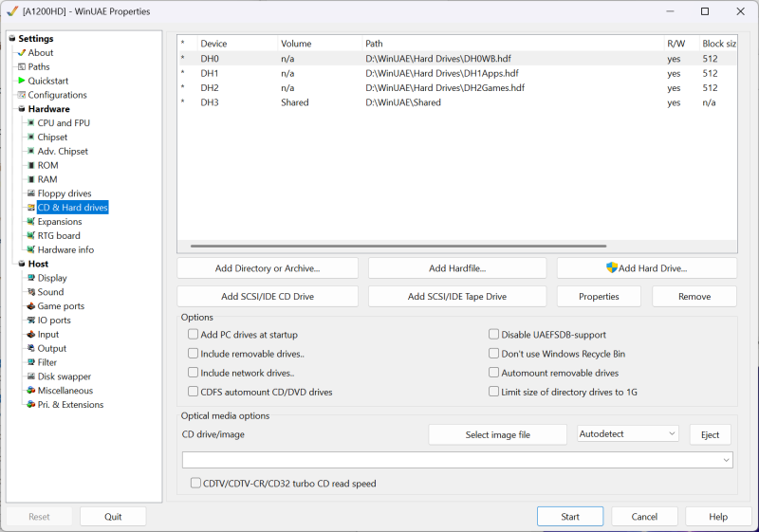Viewport: 759px width, 532px height.
Task: Click the Game ports joystick icon
Action: point(31,305)
